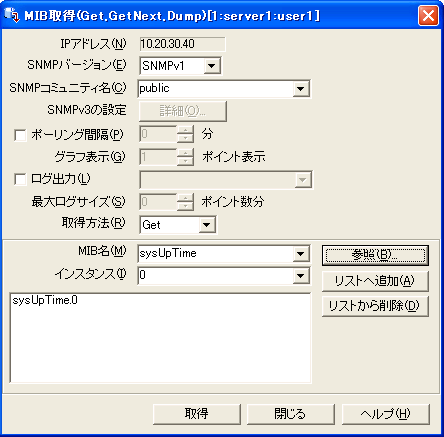
Task: Select sysUpTime.0 in the MIB list
Action: tap(45, 300)
